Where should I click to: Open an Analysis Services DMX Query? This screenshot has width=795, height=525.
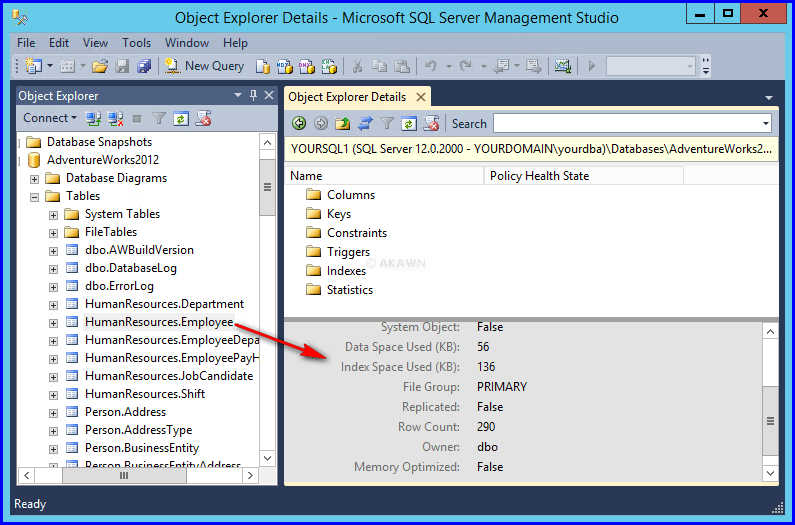coord(306,66)
